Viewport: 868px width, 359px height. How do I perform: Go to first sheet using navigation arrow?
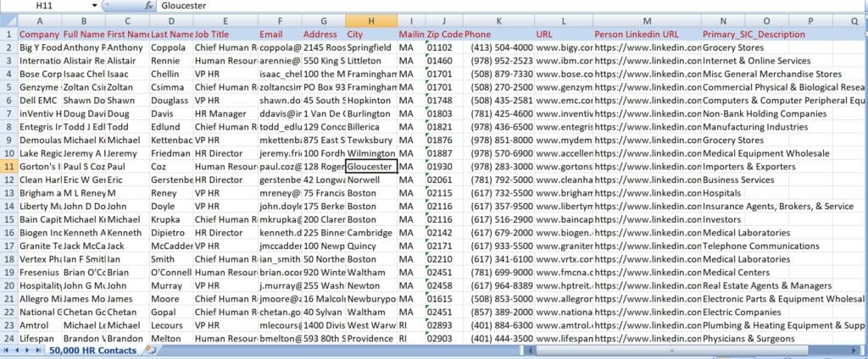tap(8, 350)
